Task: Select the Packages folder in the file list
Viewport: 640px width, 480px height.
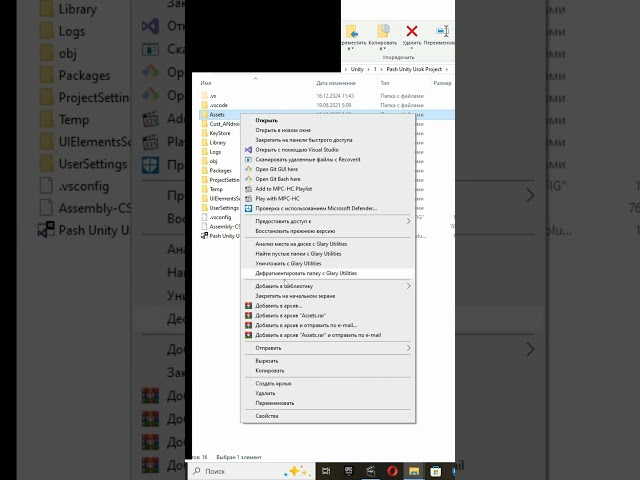Action: coord(217,171)
